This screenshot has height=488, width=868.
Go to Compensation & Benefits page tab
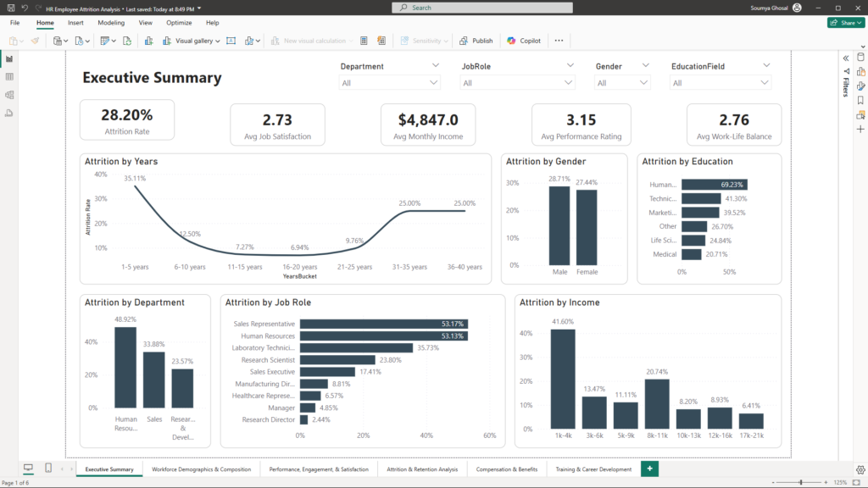pyautogui.click(x=505, y=469)
